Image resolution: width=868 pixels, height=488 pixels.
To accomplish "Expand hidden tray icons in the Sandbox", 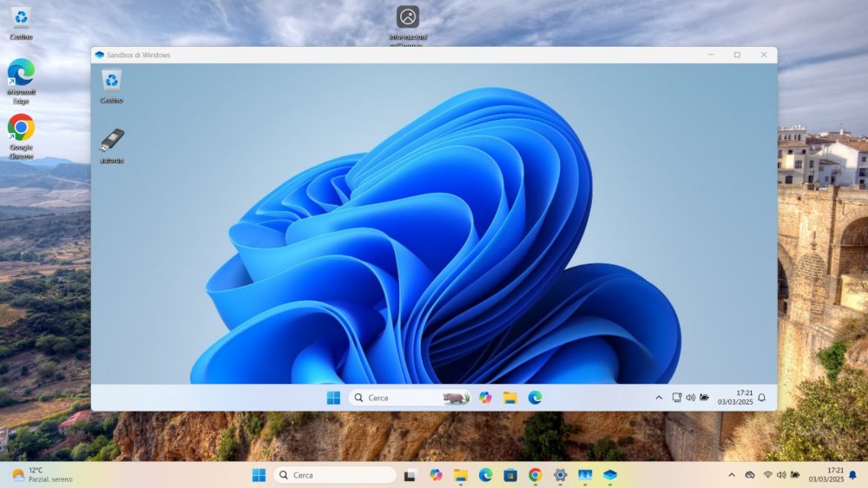I will point(659,398).
